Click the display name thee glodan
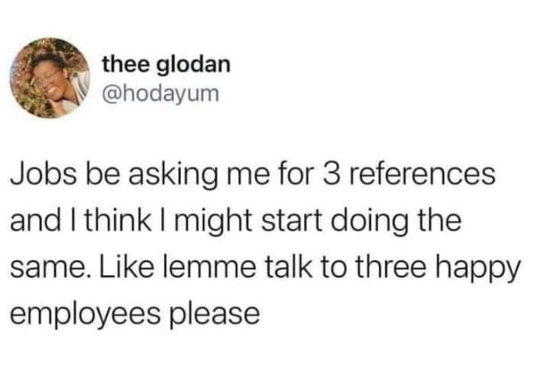The height and width of the screenshot is (392, 534). point(167,64)
